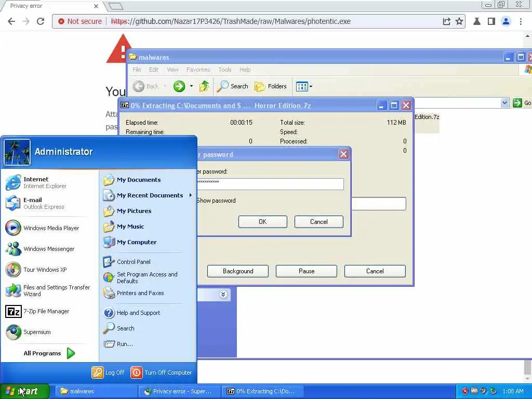Screen dimensions: 532x399
Task: Close the Privacy error tab
Action: point(96,6)
